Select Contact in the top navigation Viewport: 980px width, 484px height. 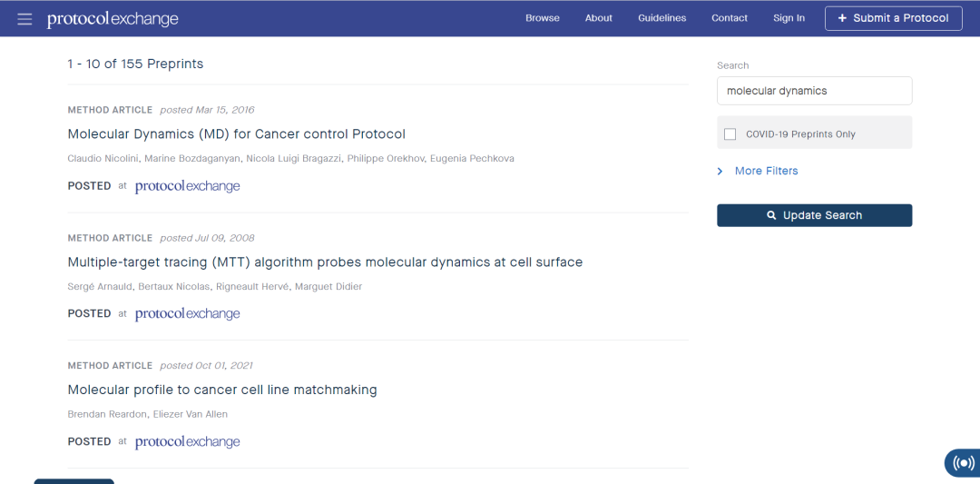pyautogui.click(x=730, y=18)
